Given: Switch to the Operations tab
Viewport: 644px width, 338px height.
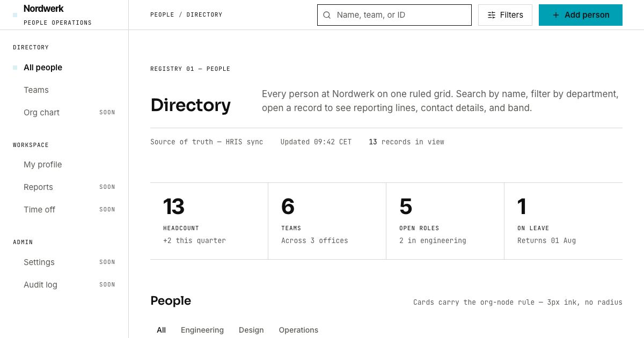Looking at the screenshot, I should [x=298, y=330].
